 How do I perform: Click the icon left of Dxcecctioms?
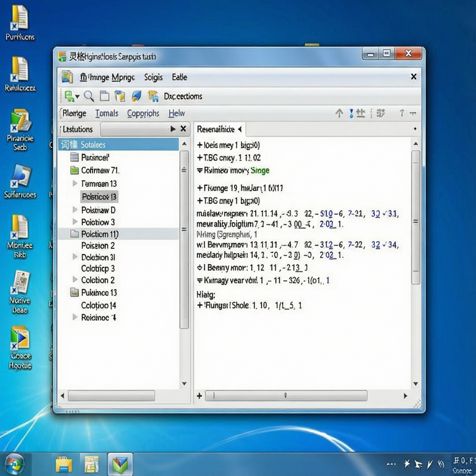tap(153, 96)
